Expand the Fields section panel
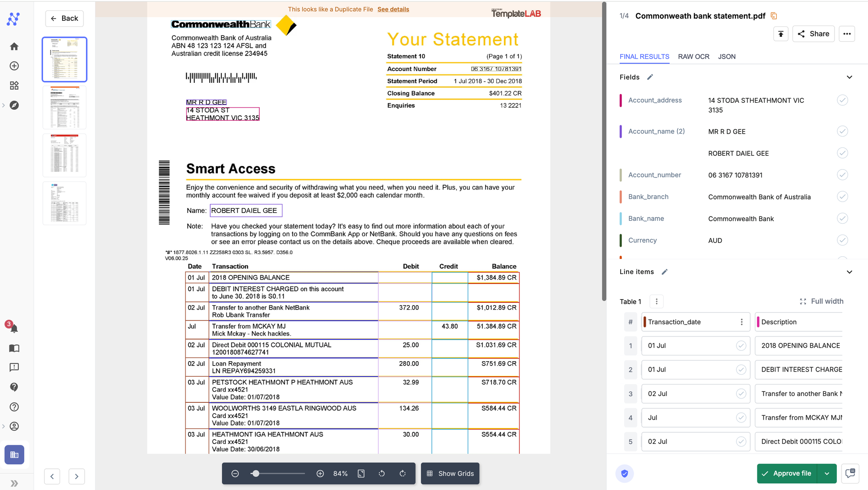This screenshot has width=868, height=490. [x=850, y=76]
